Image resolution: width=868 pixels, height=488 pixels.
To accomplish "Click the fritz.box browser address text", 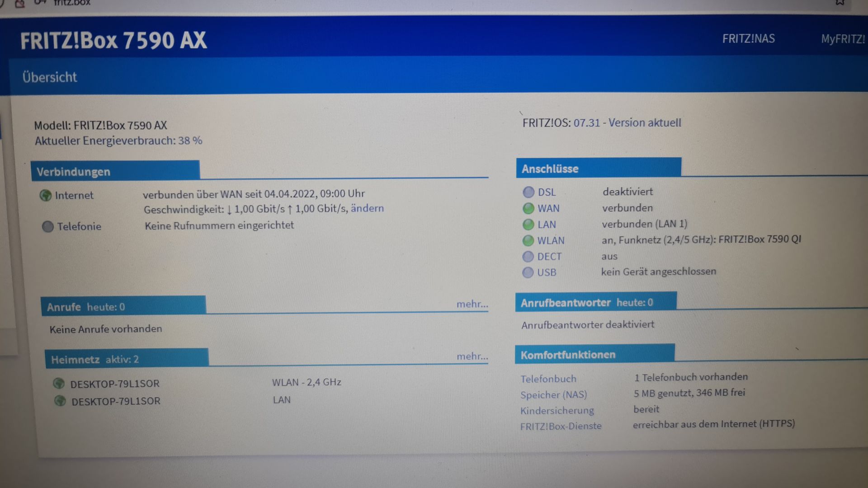I will click(x=72, y=3).
